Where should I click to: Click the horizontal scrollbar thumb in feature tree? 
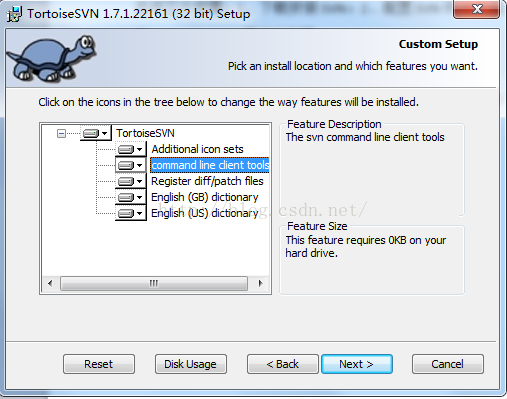point(154,284)
